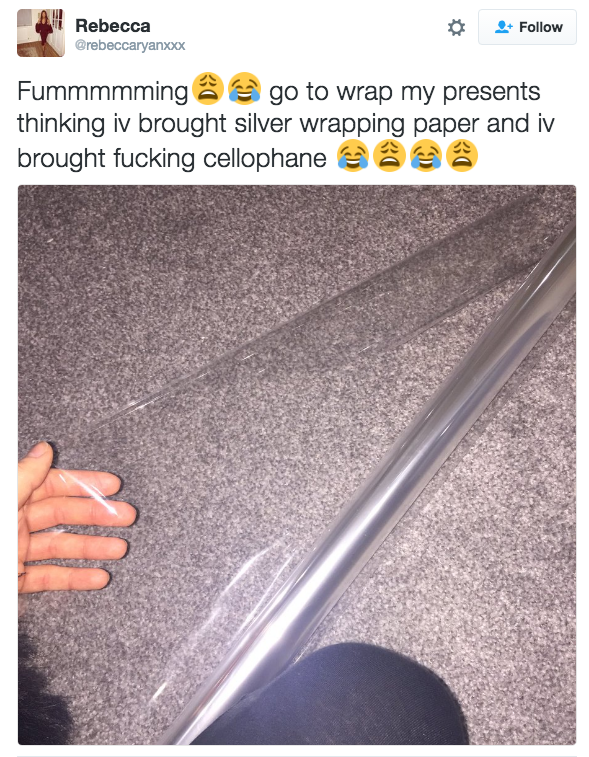The image size is (589, 757).
Task: Click the hand shown in the photo
Action: click(72, 521)
